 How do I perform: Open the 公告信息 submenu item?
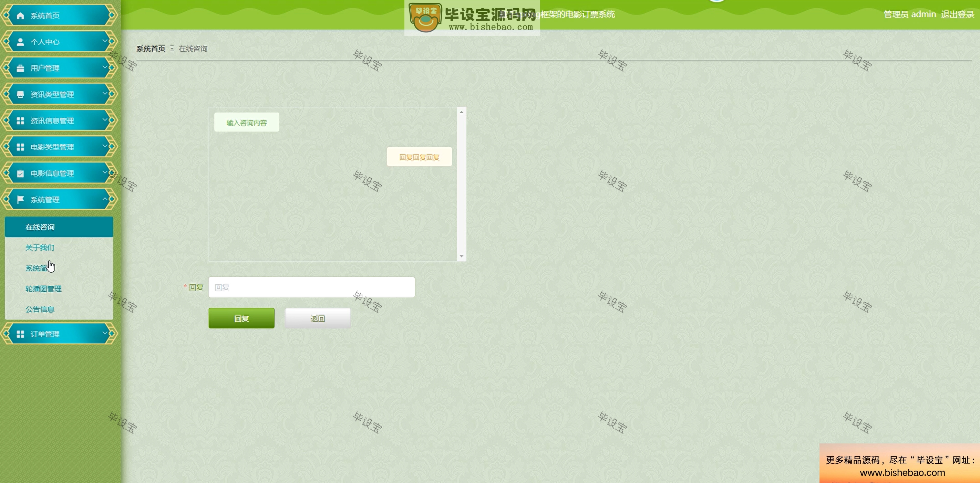click(59, 309)
